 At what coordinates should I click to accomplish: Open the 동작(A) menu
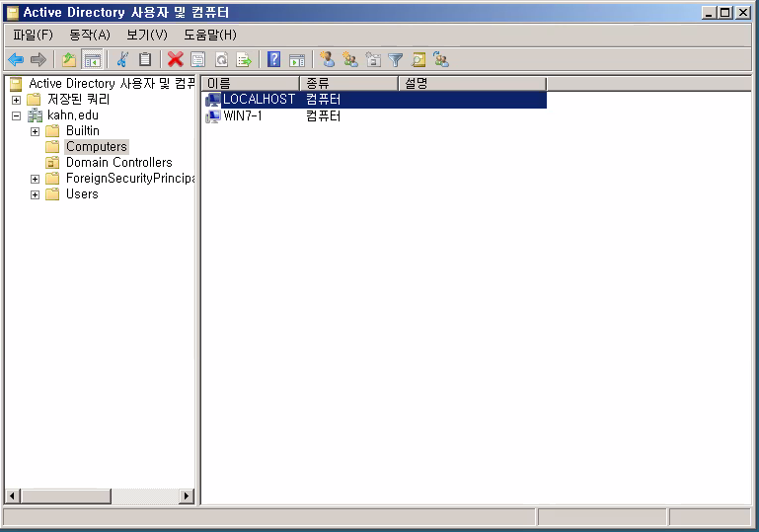90,35
